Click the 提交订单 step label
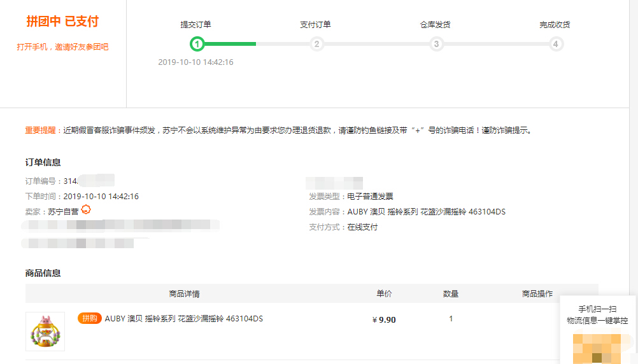The width and height of the screenshot is (638, 364). coord(195,24)
